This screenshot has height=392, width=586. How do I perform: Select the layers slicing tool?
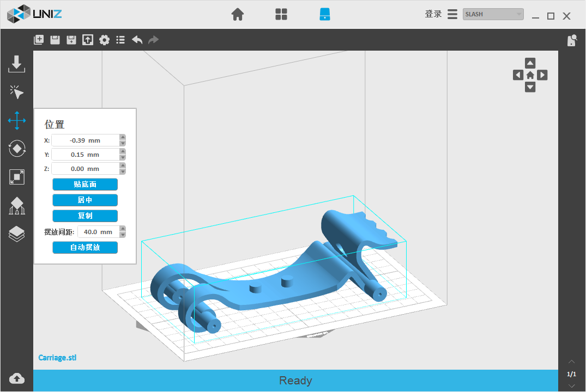pos(16,234)
